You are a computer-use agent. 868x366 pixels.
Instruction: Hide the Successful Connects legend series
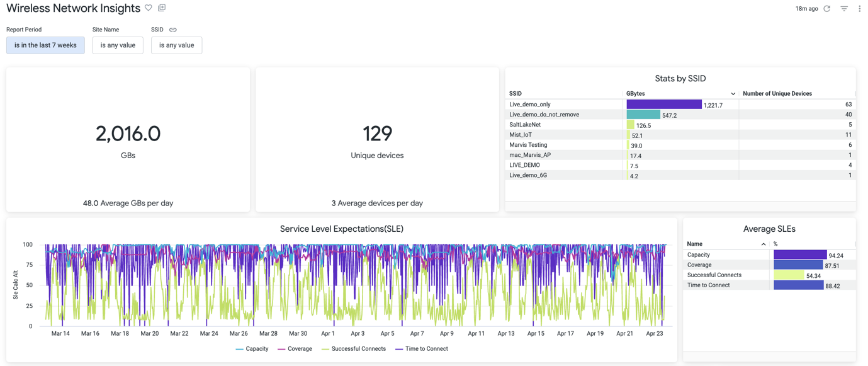click(353, 349)
